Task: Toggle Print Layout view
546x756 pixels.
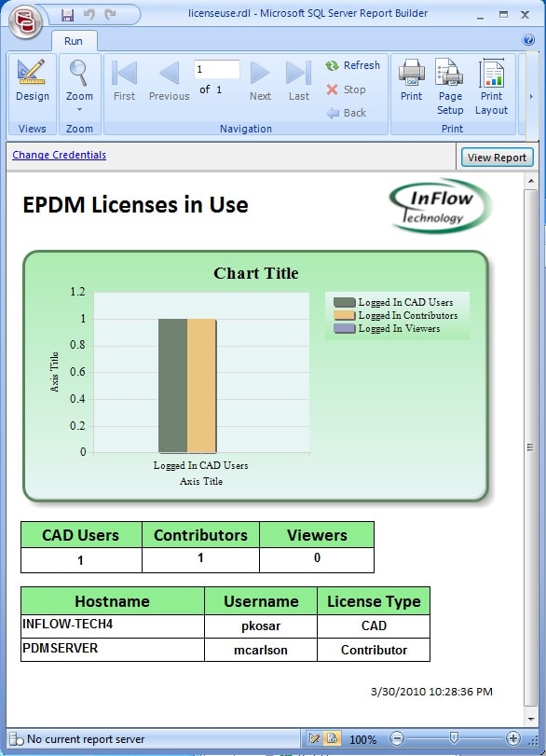Action: pos(492,88)
